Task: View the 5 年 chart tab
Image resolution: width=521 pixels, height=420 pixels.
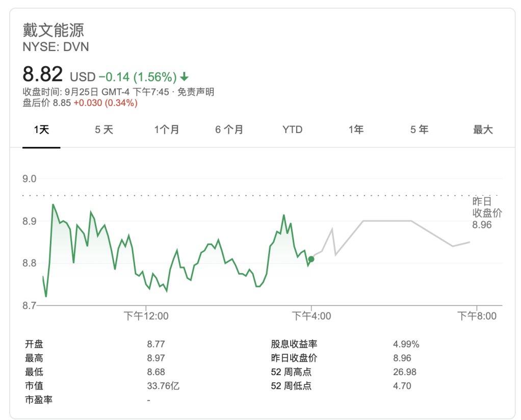Action: click(419, 129)
